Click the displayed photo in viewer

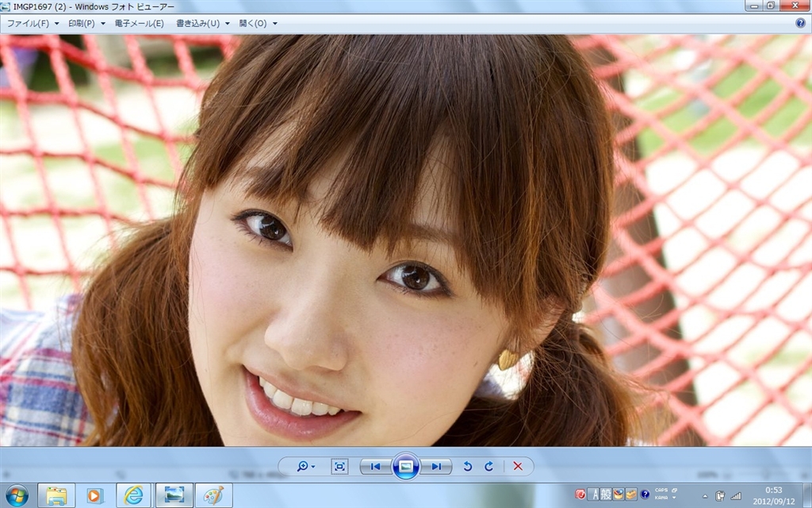point(406,241)
